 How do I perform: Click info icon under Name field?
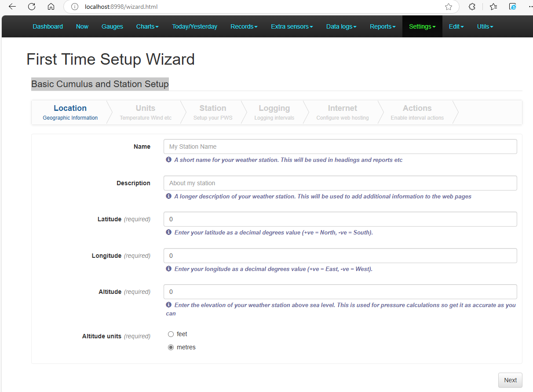click(168, 160)
